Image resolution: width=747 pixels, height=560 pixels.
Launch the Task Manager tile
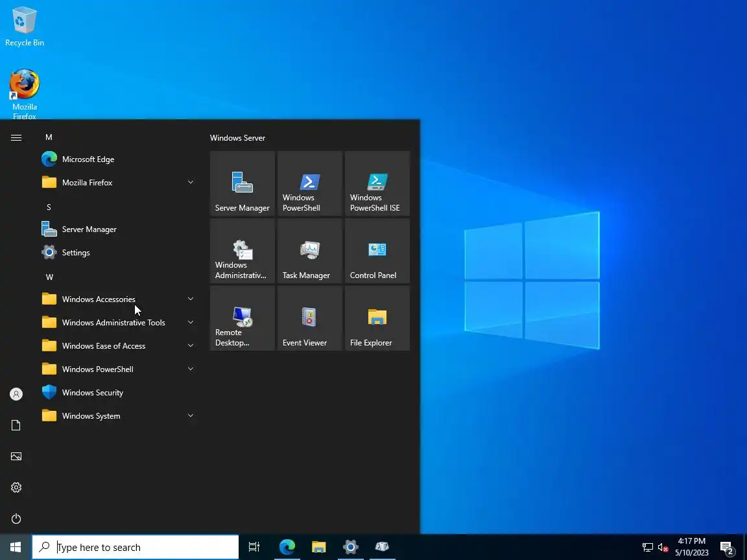pos(310,251)
